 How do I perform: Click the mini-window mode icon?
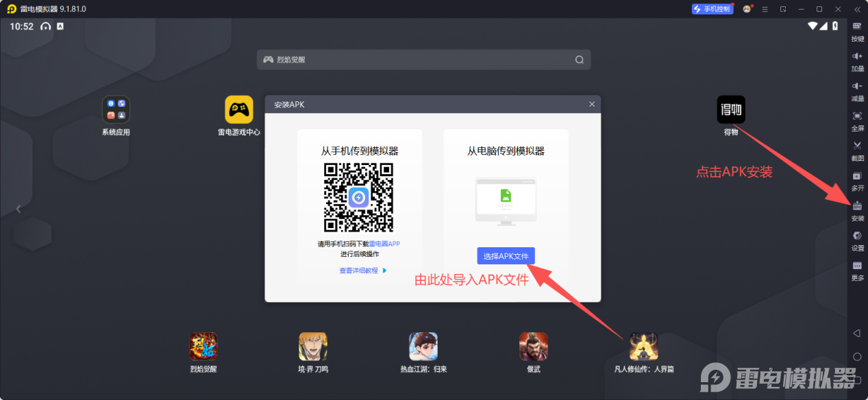(x=783, y=9)
